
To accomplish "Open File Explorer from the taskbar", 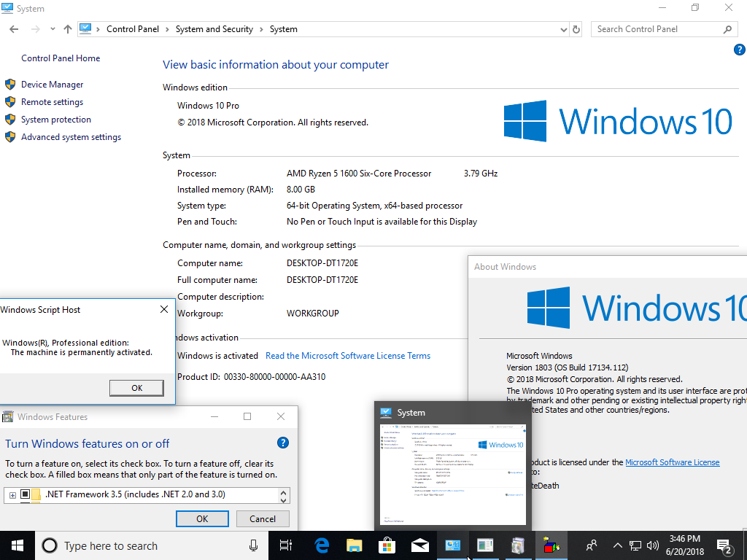I will 355,545.
